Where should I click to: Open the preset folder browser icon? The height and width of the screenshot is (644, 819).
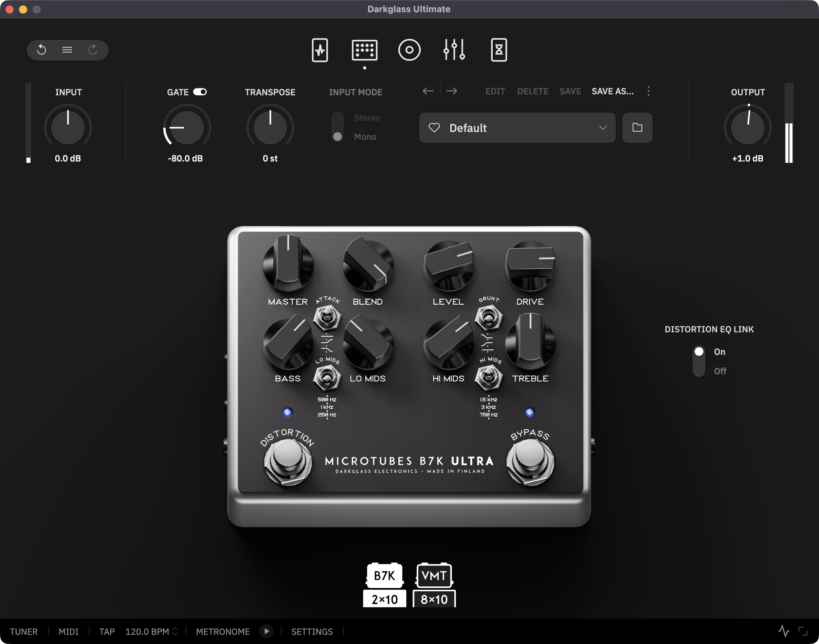pos(637,128)
